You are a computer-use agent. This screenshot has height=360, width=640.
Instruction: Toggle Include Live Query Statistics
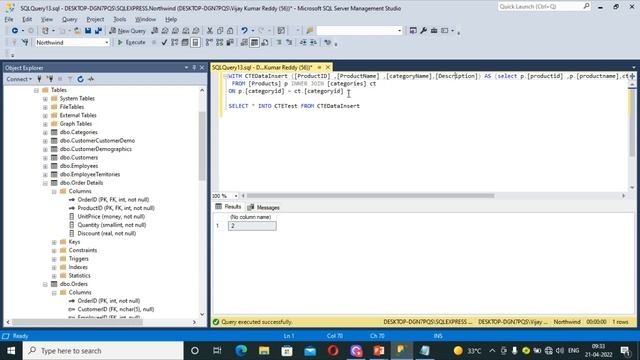220,42
